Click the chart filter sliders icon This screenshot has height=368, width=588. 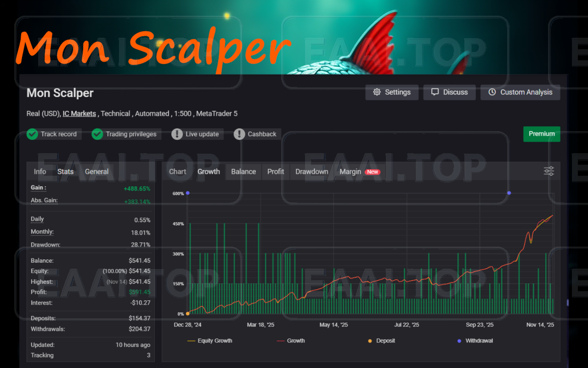tap(548, 171)
